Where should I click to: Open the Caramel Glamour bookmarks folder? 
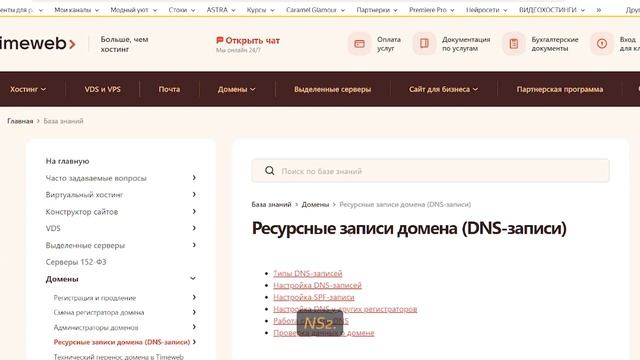315,10
